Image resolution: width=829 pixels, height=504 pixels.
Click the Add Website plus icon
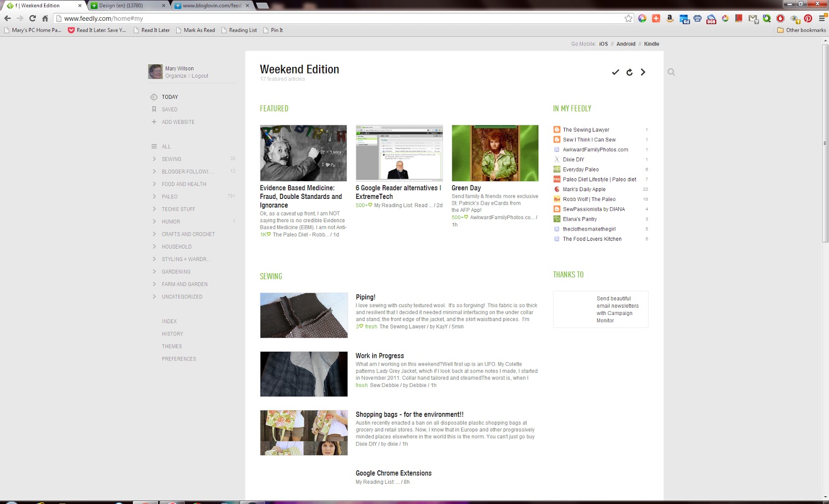[x=154, y=122]
